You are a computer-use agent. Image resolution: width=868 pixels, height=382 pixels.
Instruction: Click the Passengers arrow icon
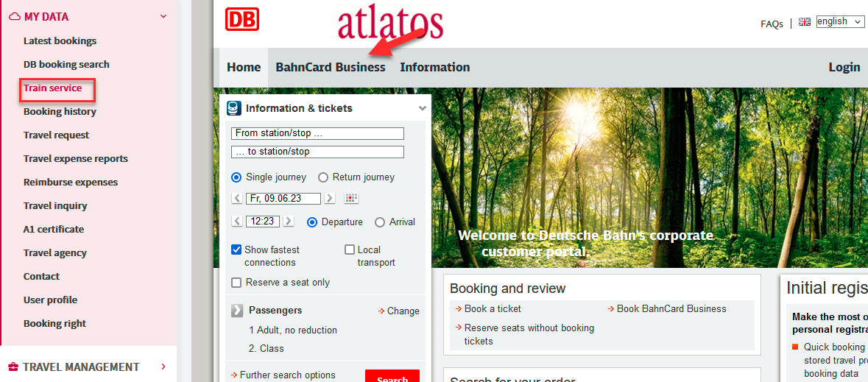[x=237, y=311]
